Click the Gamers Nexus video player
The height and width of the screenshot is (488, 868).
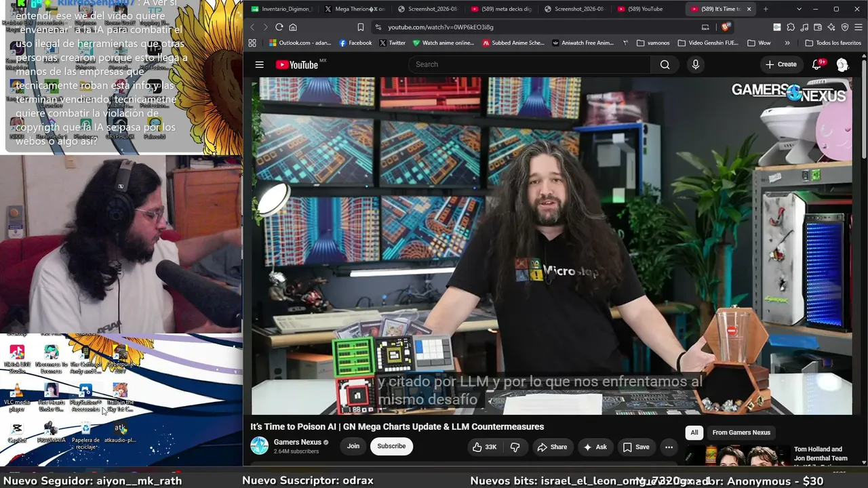pos(552,245)
